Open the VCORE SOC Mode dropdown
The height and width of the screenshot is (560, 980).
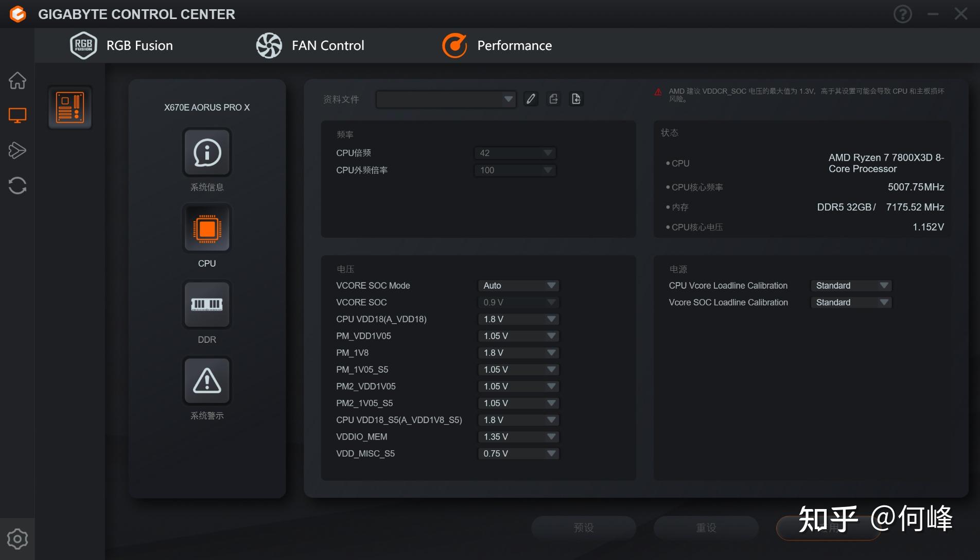[x=518, y=286]
